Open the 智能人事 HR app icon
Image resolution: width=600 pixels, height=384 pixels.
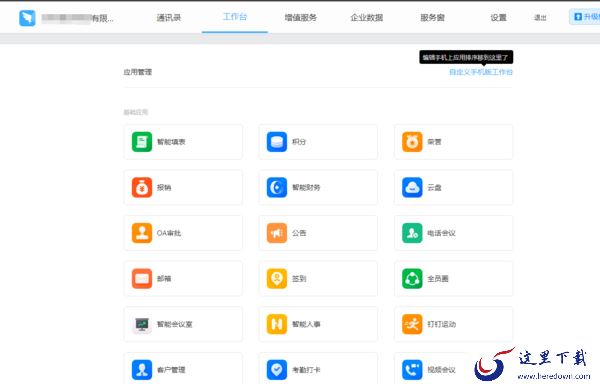(277, 324)
